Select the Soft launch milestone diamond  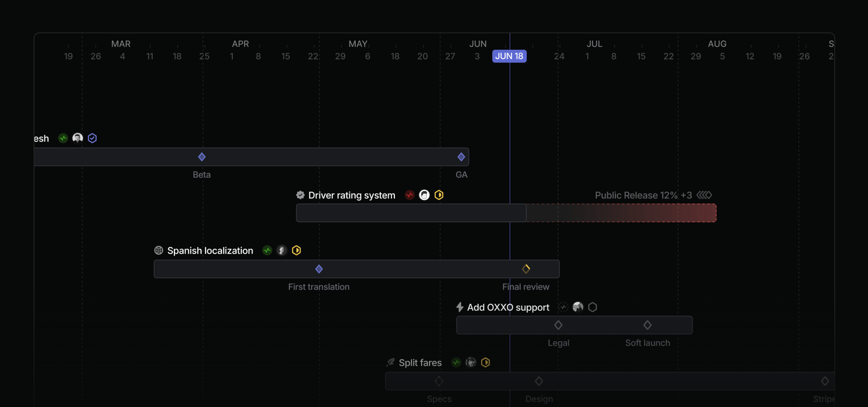(647, 325)
